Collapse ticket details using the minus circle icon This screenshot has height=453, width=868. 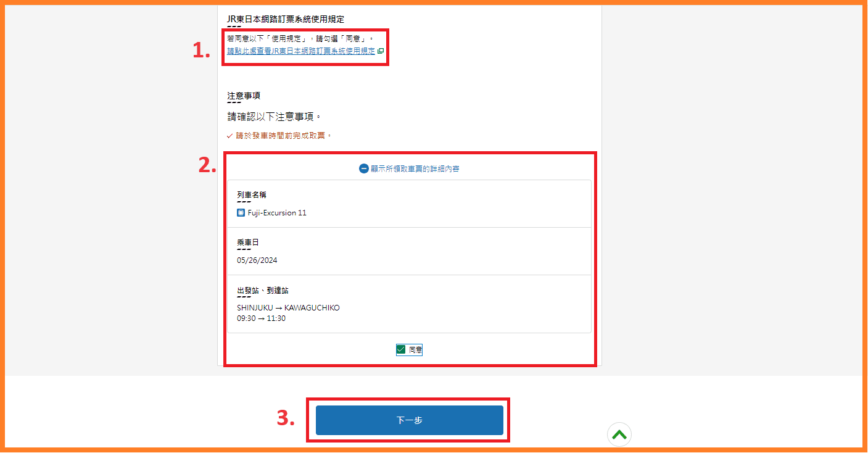(364, 168)
